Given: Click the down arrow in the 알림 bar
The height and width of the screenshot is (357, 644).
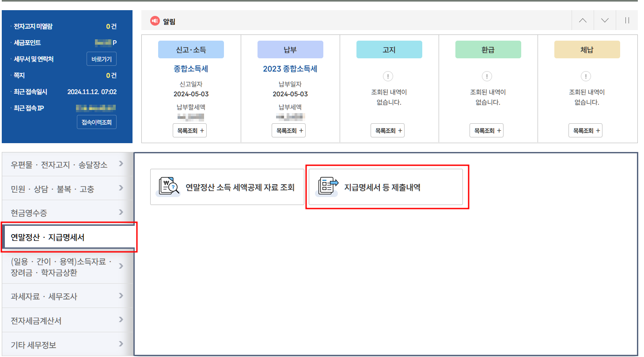Looking at the screenshot, I should click(x=604, y=20).
